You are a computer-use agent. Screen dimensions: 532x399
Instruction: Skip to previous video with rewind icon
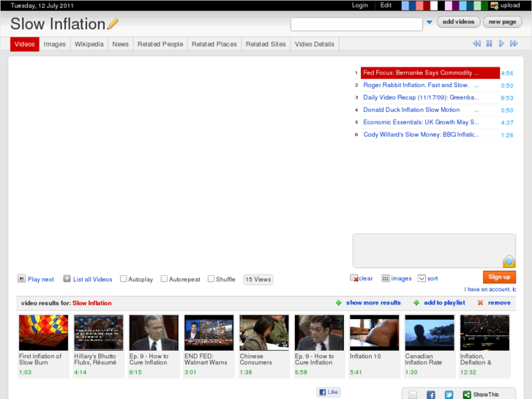(x=476, y=44)
